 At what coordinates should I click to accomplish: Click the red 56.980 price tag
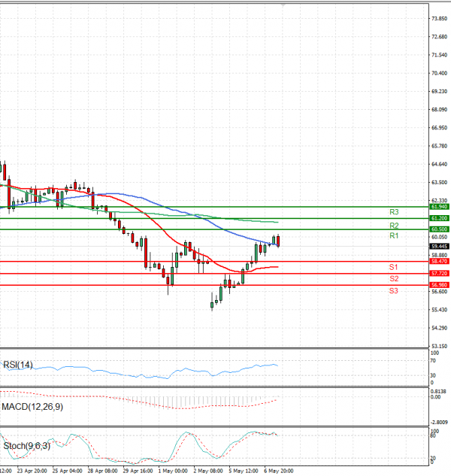439,285
